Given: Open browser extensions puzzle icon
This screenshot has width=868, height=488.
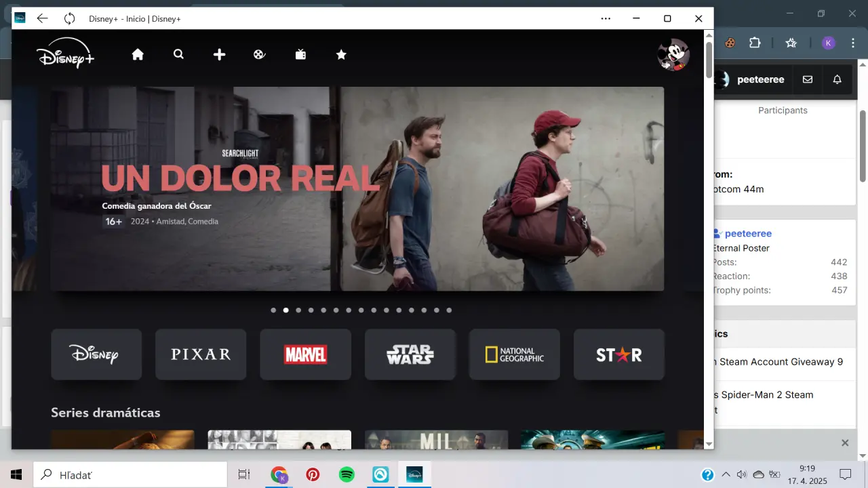Looking at the screenshot, I should coord(755,43).
